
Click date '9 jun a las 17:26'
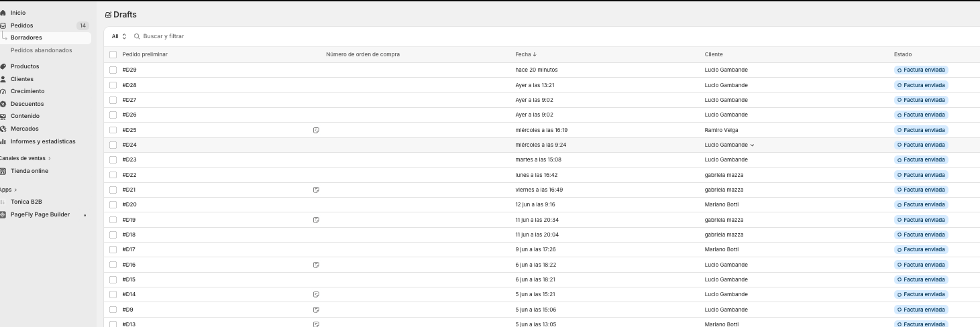[x=535, y=249]
